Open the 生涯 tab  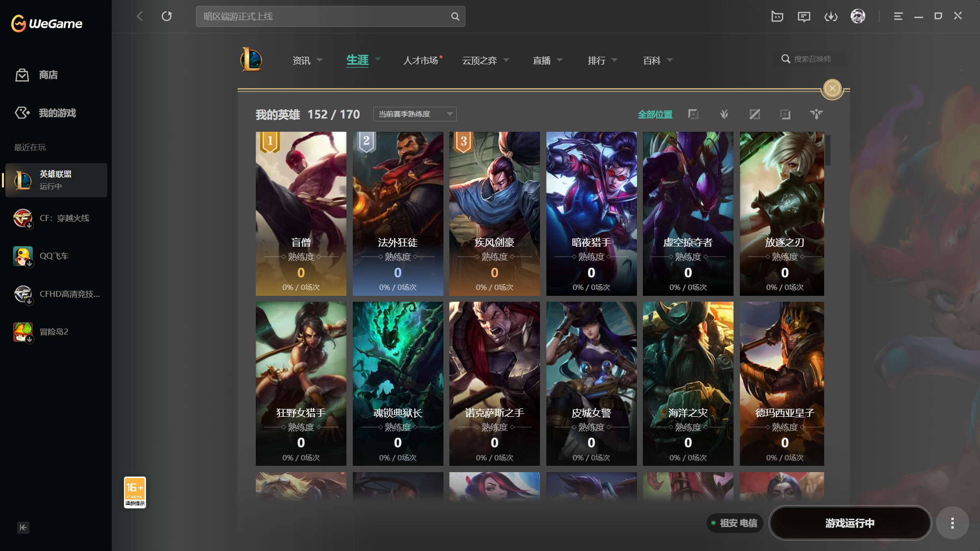tap(357, 60)
